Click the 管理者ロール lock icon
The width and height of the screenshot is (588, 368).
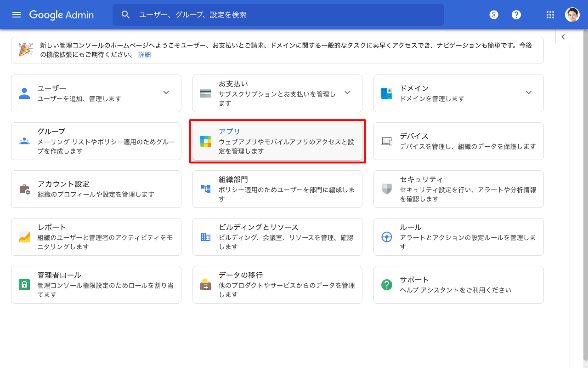click(x=24, y=285)
